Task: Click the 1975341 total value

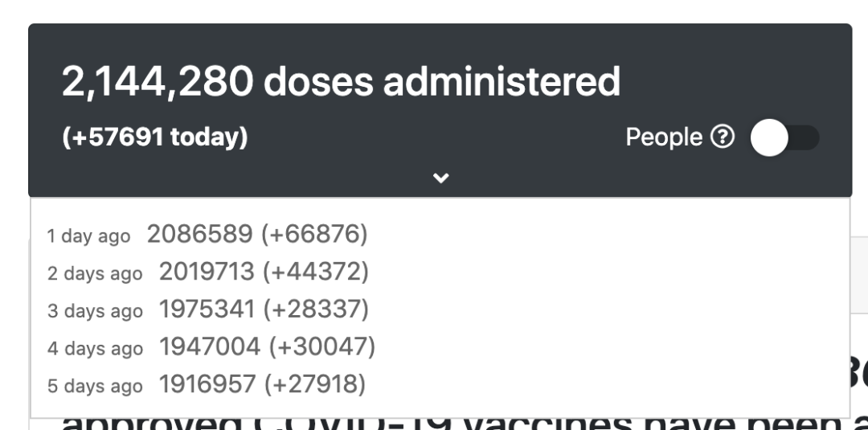Action: coord(207,309)
